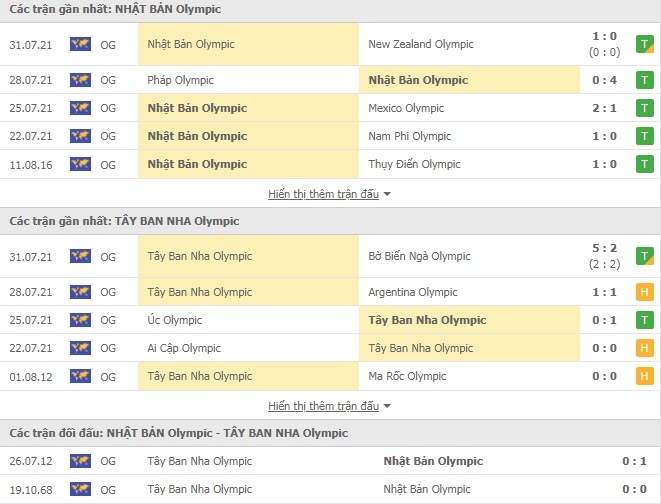Viewport: 661px width, 504px height.
Task: Open Pháp Olympic team link
Action: (180, 80)
